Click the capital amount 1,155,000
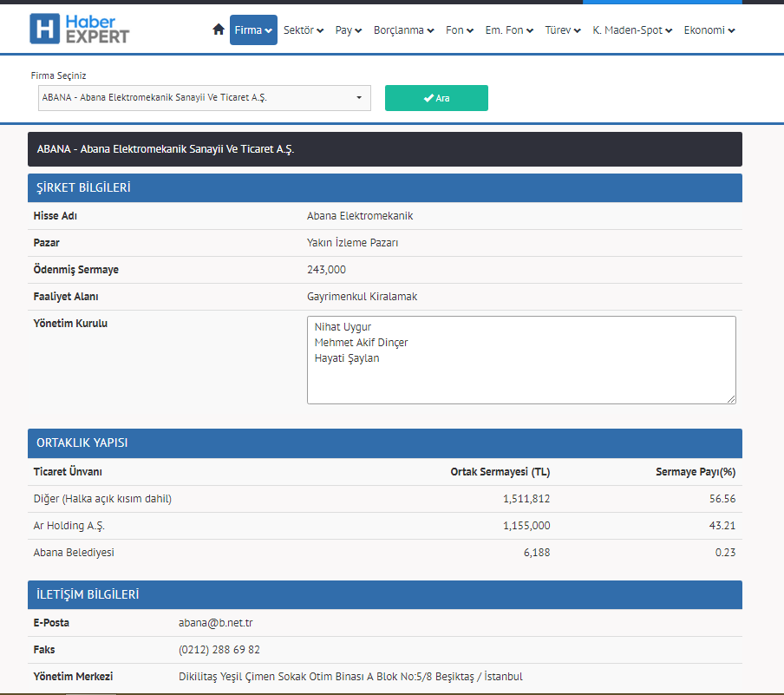Image resolution: width=784 pixels, height=695 pixels. pos(526,526)
